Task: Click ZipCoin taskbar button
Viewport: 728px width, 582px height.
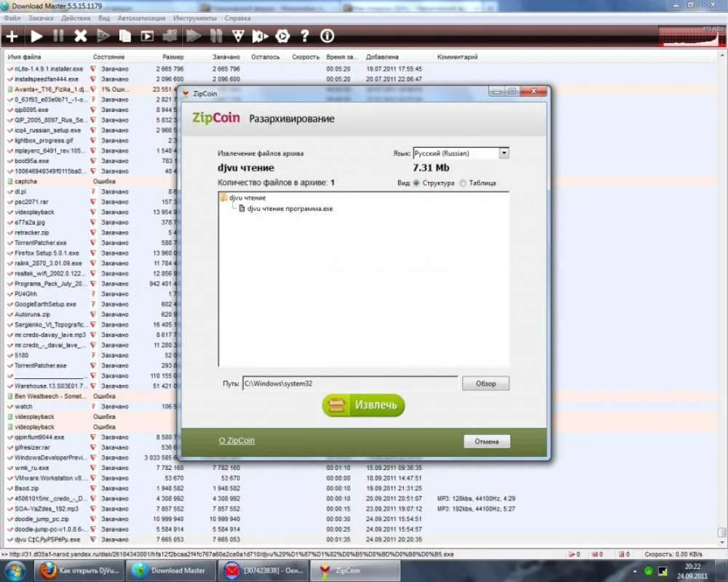Action: pos(355,570)
